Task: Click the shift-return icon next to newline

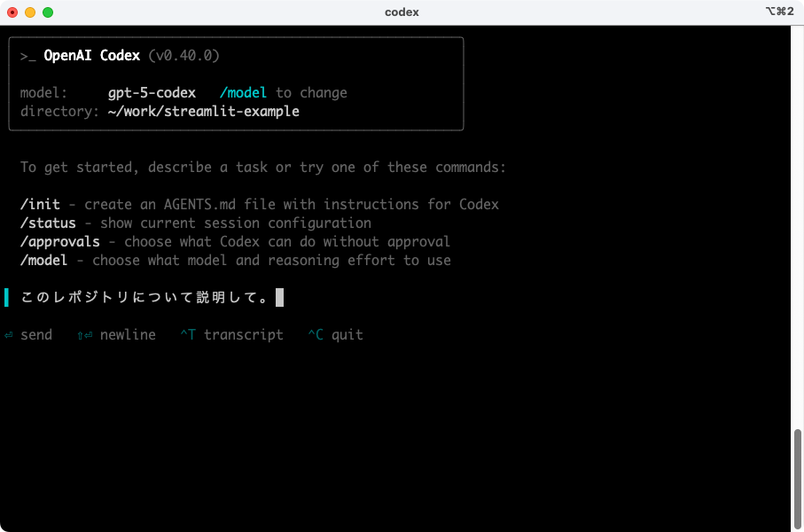Action: coord(84,335)
